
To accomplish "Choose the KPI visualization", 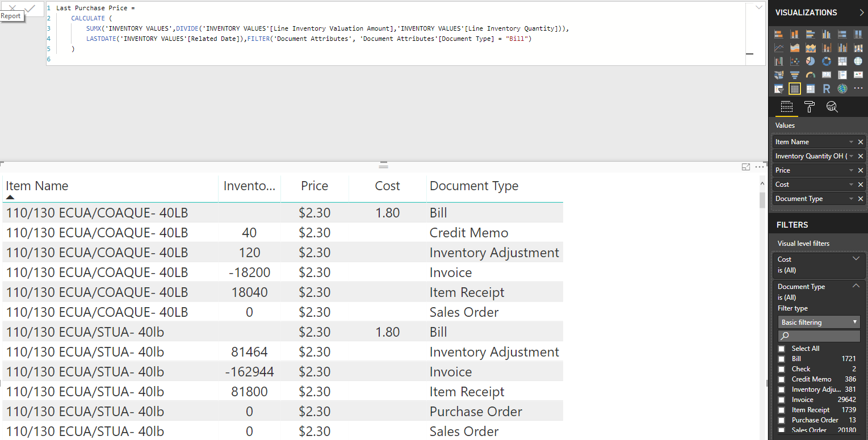I will pos(858,75).
